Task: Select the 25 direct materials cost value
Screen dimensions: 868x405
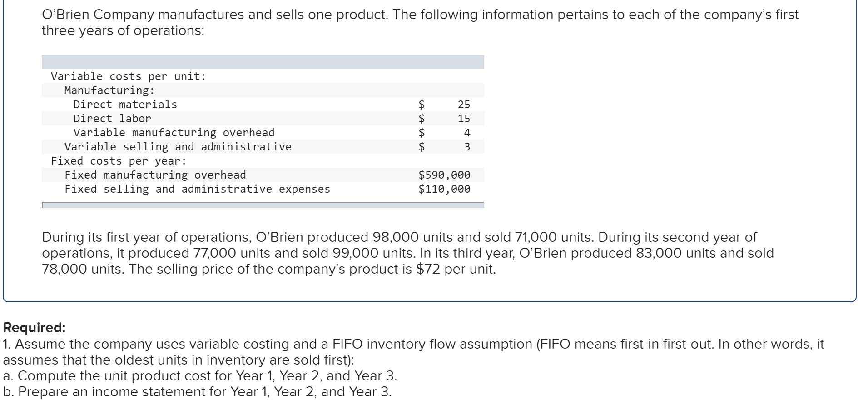Action: pyautogui.click(x=464, y=105)
